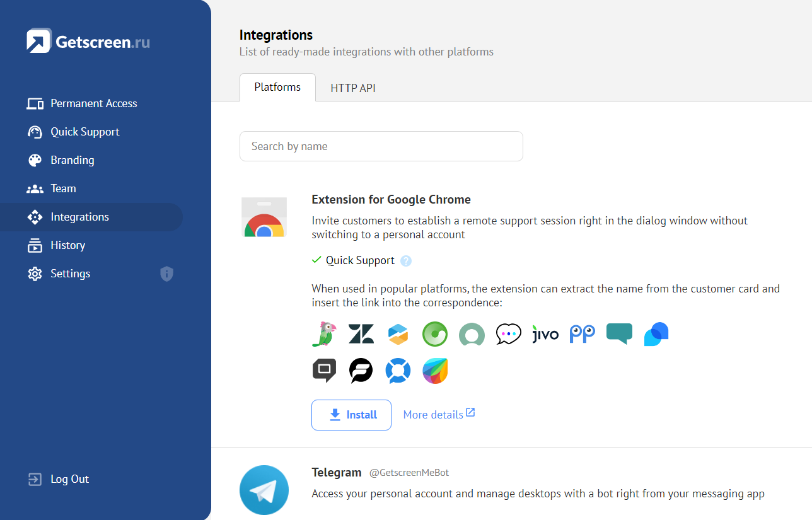This screenshot has width=812, height=520.
Task: Click the dark gray chat box icon
Action: click(x=324, y=371)
